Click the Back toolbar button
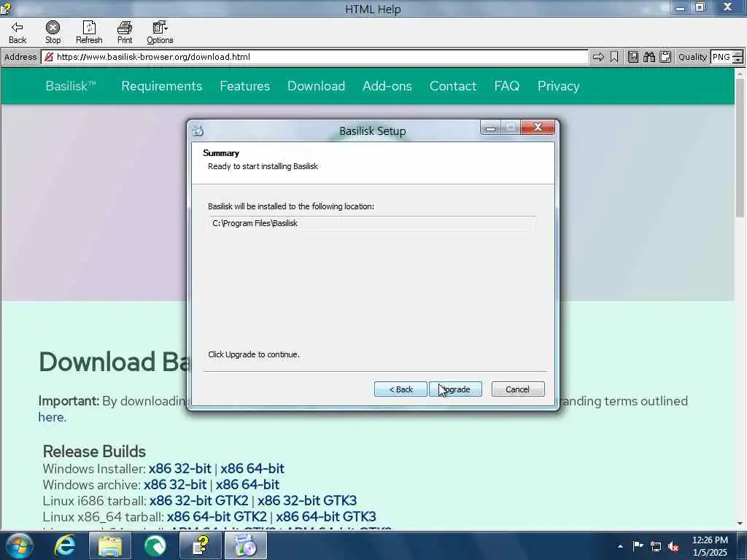This screenshot has width=747, height=560. [18, 32]
